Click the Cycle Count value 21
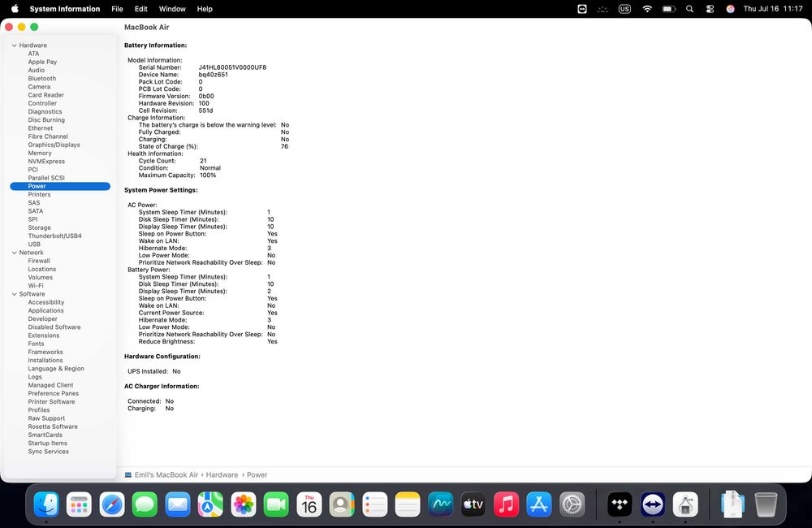Viewport: 812px width, 528px height. click(x=204, y=161)
